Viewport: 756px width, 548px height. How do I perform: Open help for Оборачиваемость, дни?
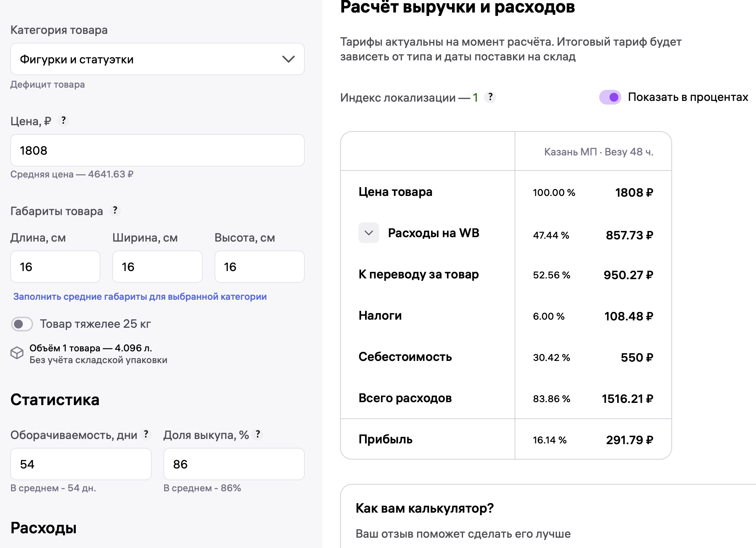tap(146, 435)
